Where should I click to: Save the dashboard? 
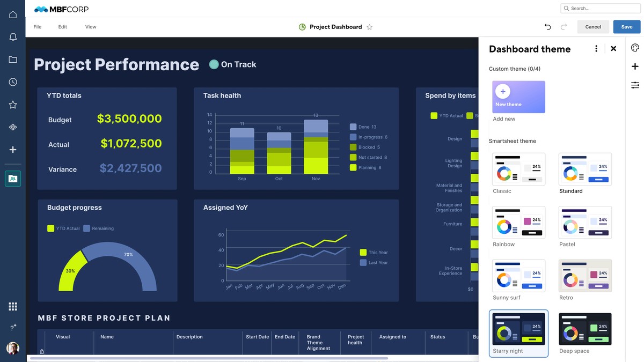tap(627, 27)
